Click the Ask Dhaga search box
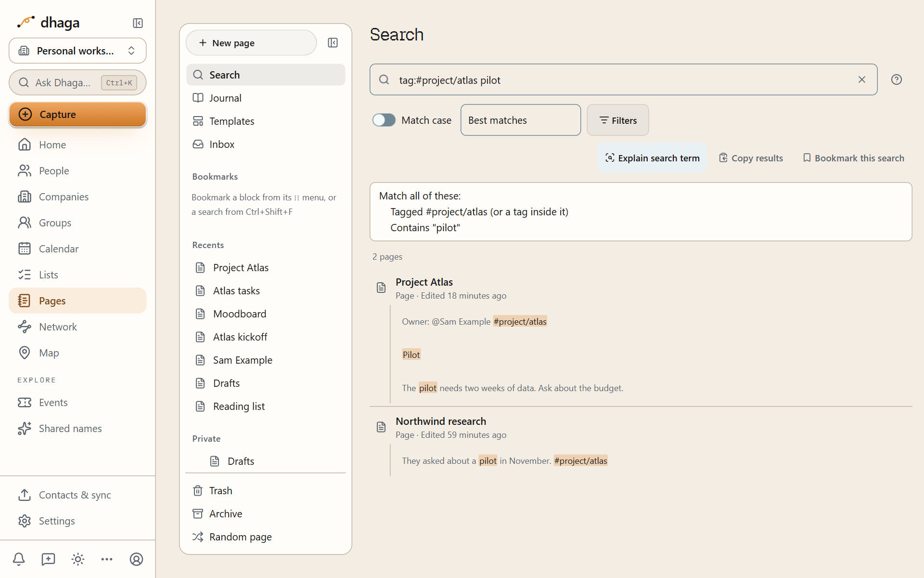924x578 pixels. tap(77, 82)
